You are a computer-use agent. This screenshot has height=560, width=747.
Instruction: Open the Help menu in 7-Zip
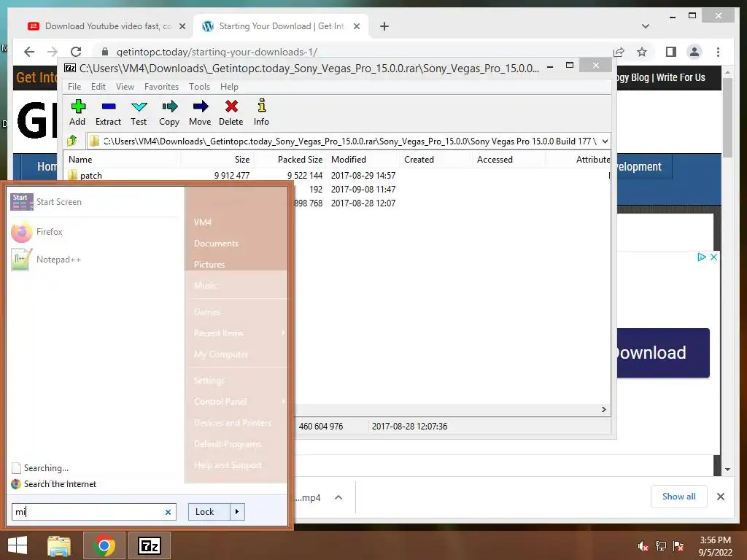[229, 87]
